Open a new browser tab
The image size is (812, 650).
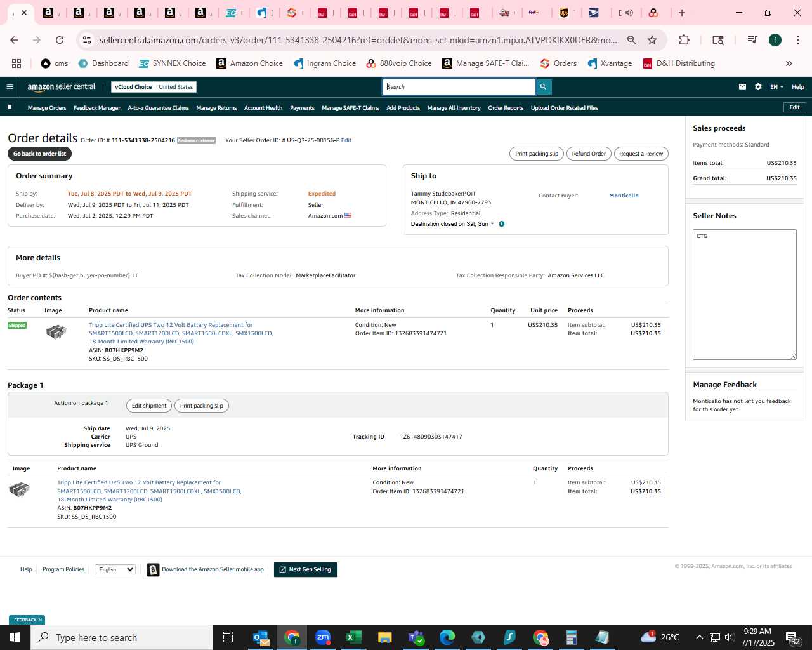click(x=682, y=13)
